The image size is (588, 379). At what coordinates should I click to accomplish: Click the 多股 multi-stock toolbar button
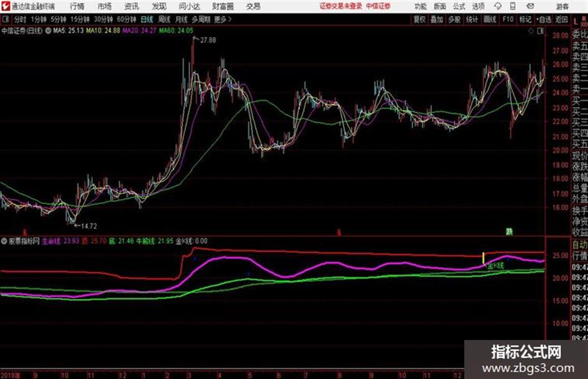[454, 19]
